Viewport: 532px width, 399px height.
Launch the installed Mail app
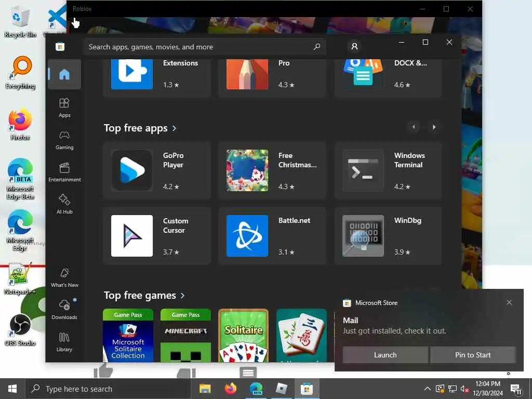(x=385, y=355)
